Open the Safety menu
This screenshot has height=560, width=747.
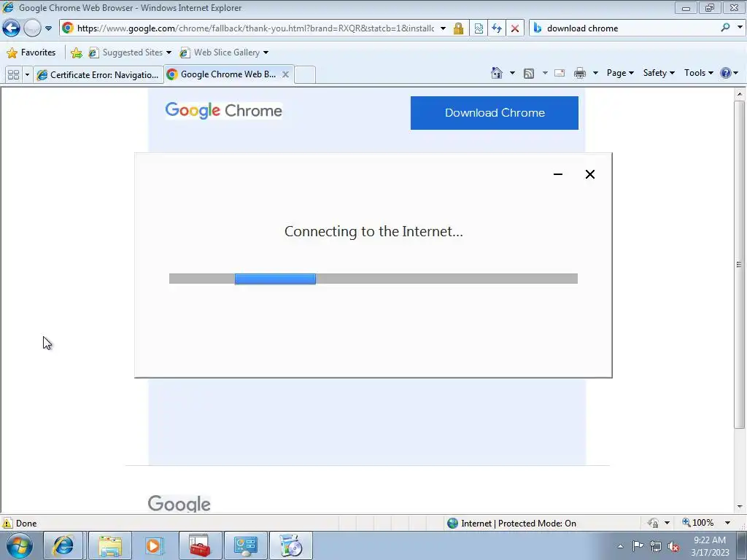point(659,73)
